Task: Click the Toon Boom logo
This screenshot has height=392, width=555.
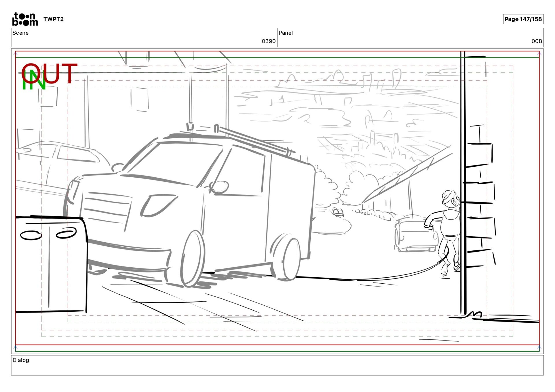Action: 25,19
